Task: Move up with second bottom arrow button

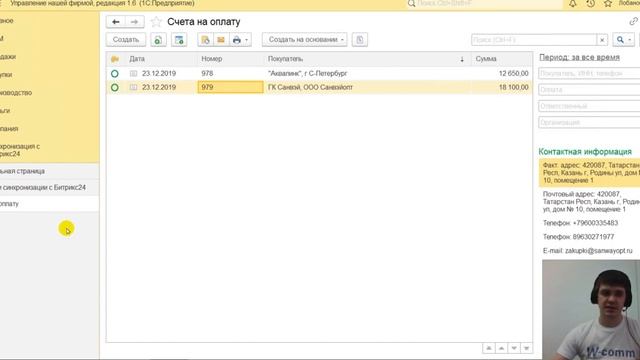Action: pyautogui.click(x=501, y=348)
